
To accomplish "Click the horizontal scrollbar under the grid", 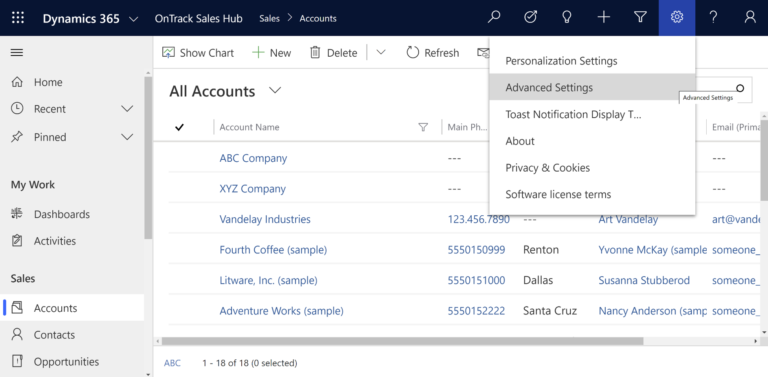I will (x=402, y=341).
